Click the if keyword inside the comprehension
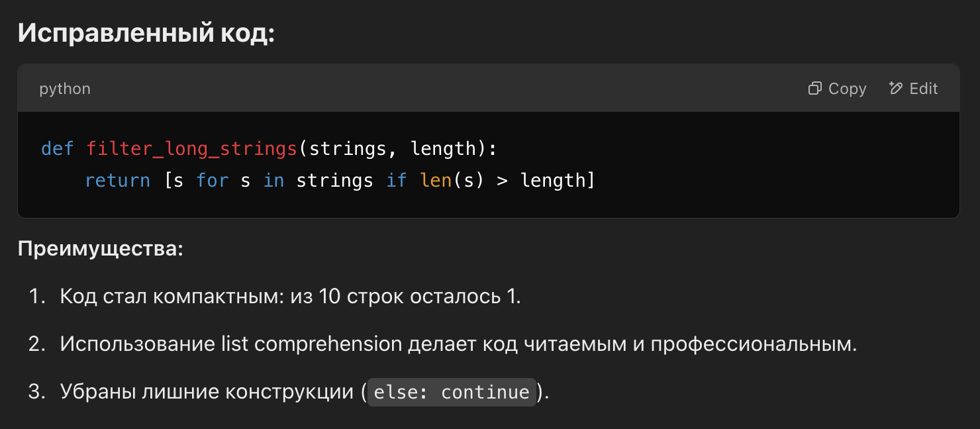Image resolution: width=980 pixels, height=429 pixels. [x=396, y=180]
